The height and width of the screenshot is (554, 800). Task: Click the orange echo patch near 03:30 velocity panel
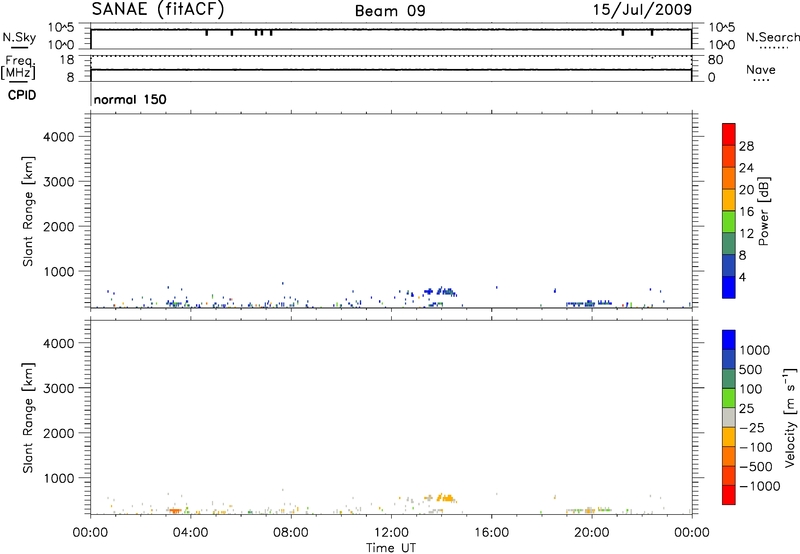click(x=175, y=511)
